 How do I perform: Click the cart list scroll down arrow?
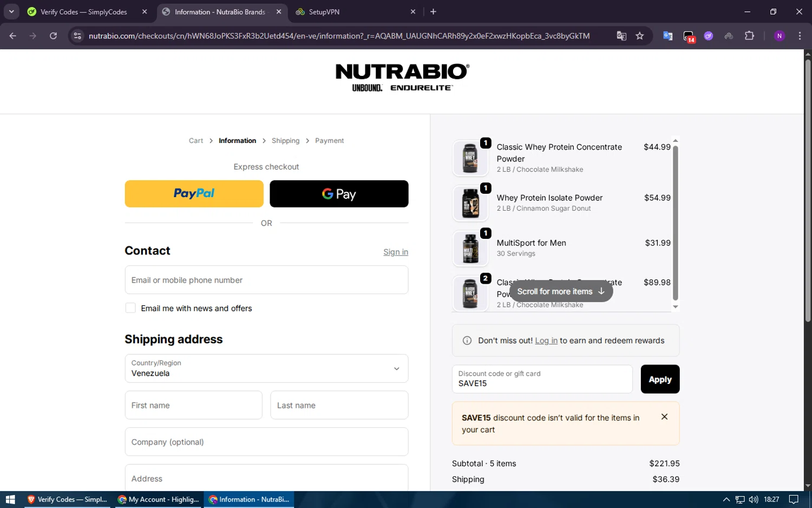click(675, 307)
